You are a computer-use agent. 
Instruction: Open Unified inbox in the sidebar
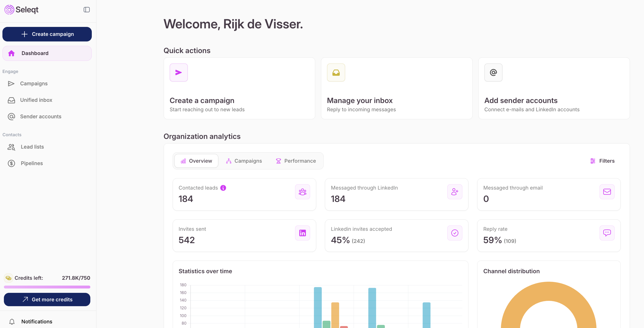(x=36, y=100)
